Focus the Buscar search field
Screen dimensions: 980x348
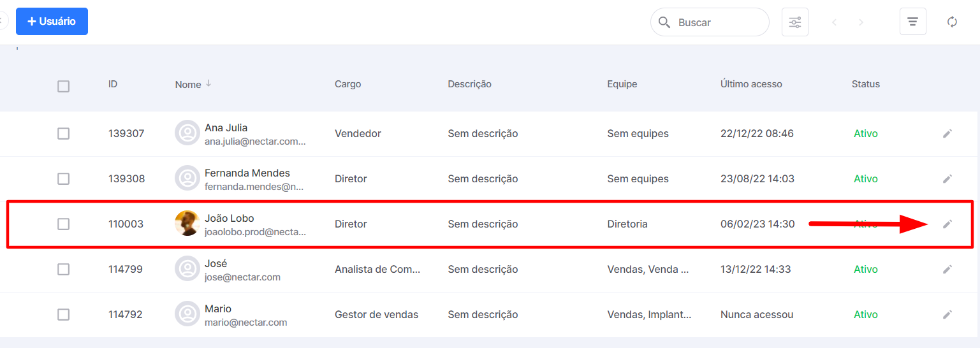710,22
